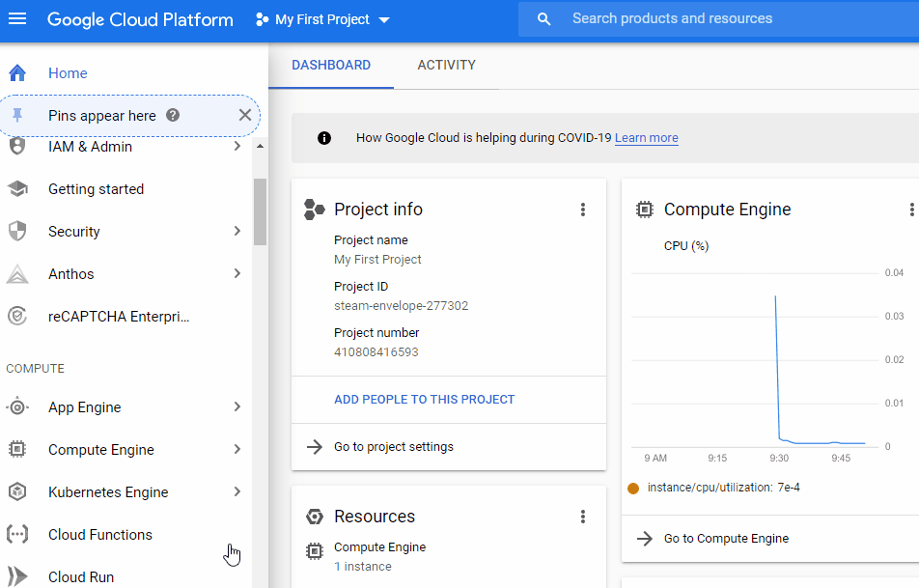
Task: Click the App Engine icon
Action: pyautogui.click(x=17, y=406)
